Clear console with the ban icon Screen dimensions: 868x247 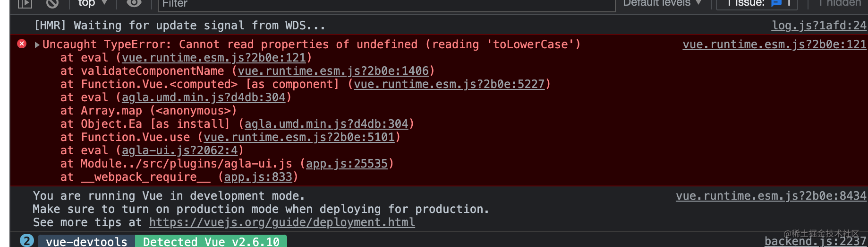click(x=52, y=3)
